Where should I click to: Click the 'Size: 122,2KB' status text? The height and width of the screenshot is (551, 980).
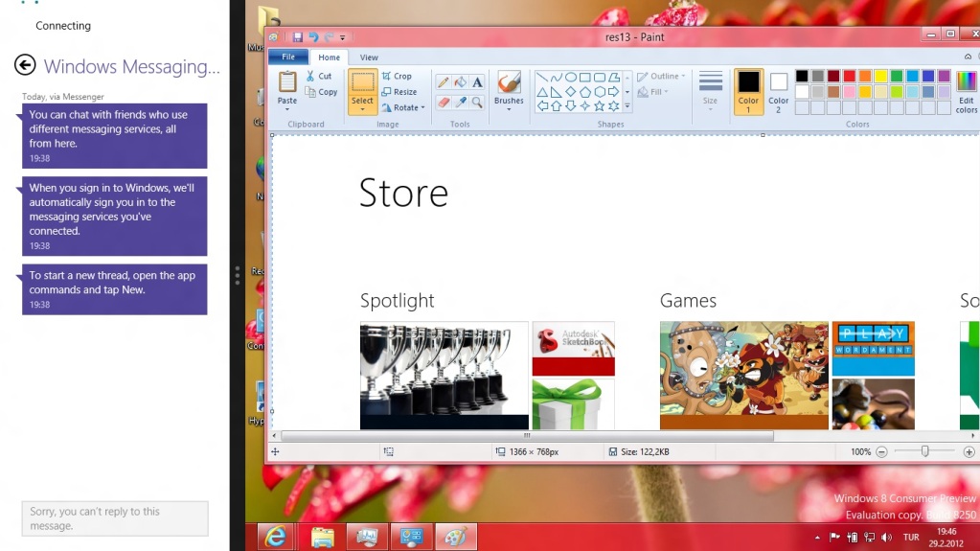tap(645, 451)
